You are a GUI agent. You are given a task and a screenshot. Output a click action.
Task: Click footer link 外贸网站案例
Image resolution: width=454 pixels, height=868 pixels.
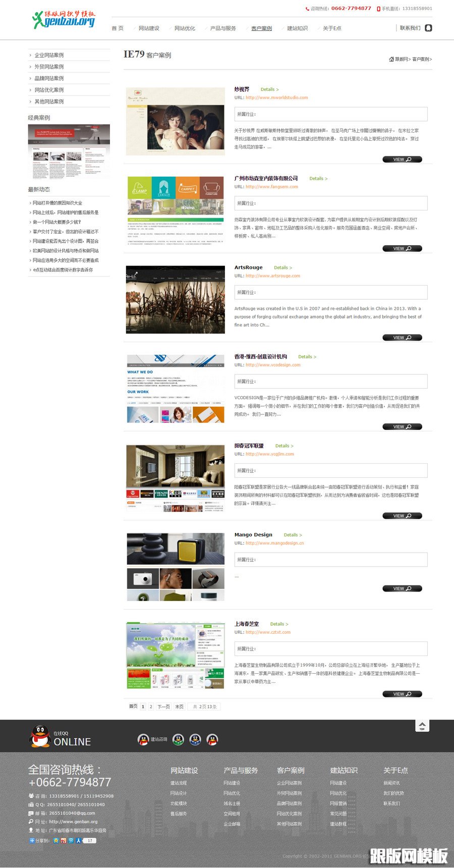[289, 793]
